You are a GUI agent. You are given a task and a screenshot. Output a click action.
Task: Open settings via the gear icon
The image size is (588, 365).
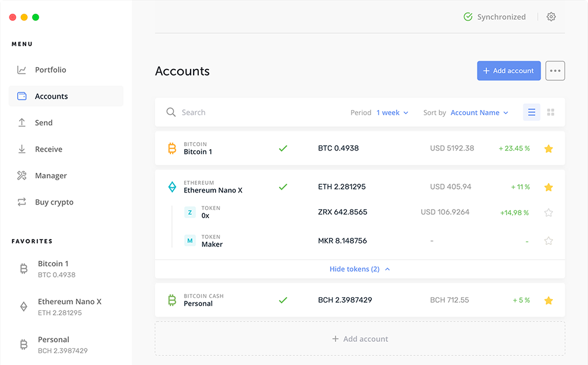click(551, 17)
